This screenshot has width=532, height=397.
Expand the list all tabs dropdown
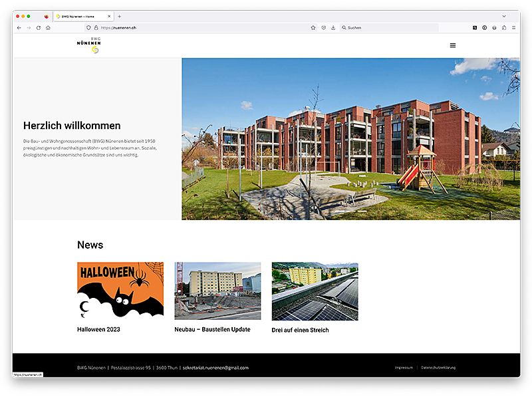coord(504,16)
